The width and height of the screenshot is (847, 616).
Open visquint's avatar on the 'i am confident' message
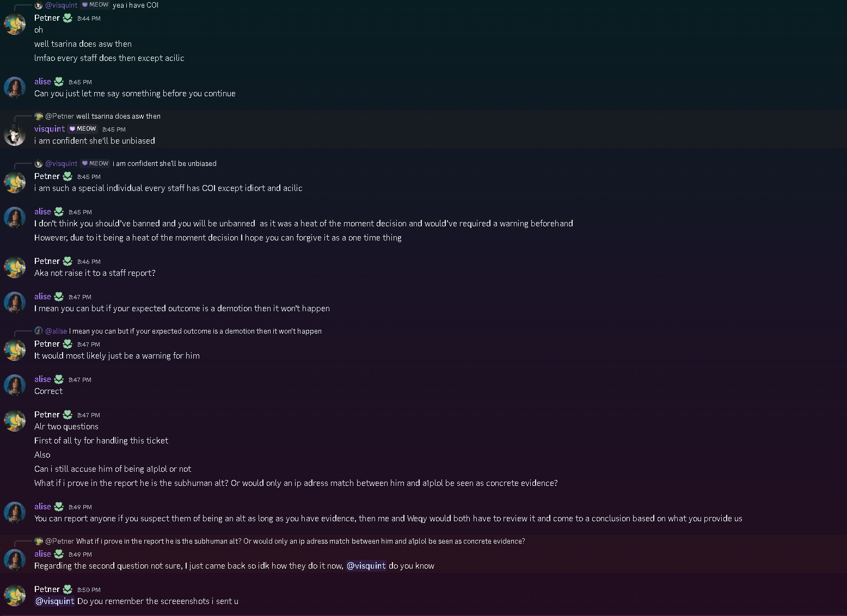pyautogui.click(x=15, y=135)
